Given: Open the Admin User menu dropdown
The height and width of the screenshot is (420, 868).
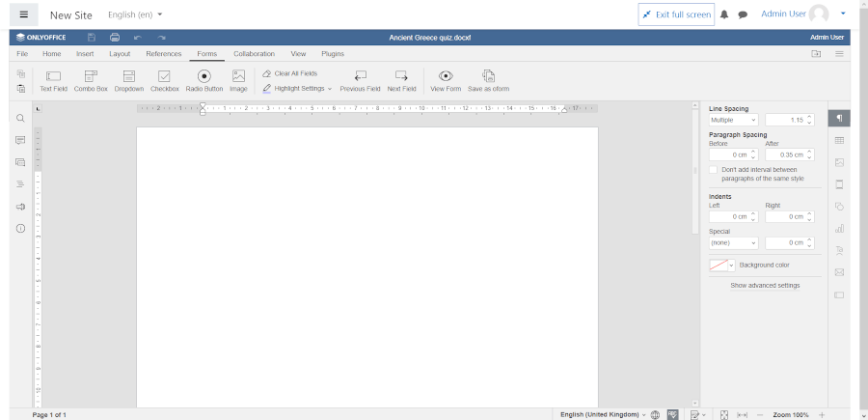Looking at the screenshot, I should point(843,14).
